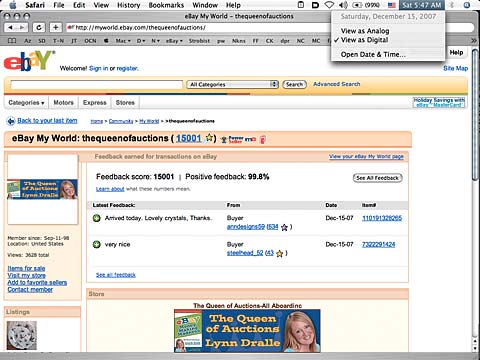Open the Window menu

205,5
